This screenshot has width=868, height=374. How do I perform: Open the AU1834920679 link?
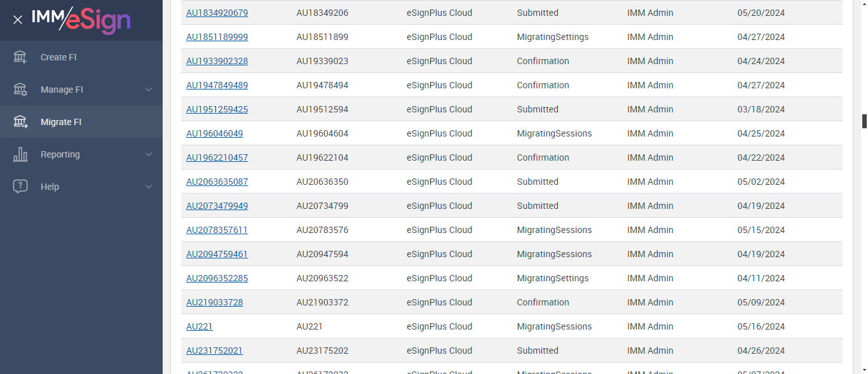[217, 13]
